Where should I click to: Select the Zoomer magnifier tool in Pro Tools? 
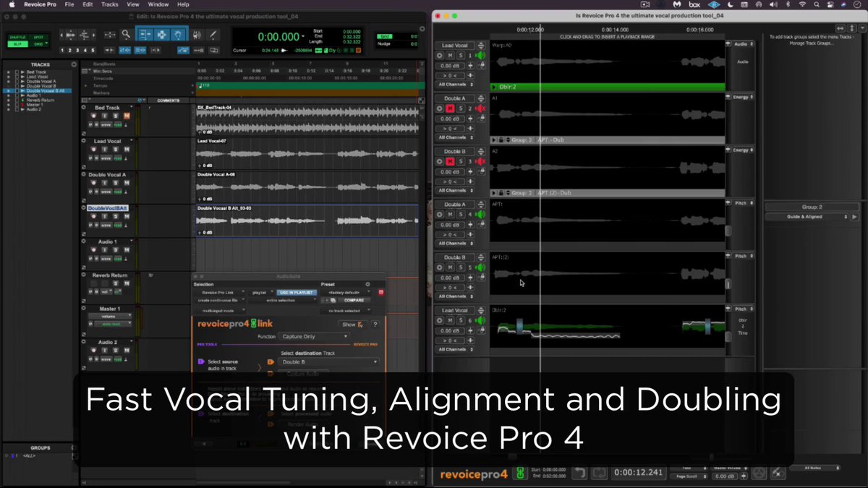point(126,35)
